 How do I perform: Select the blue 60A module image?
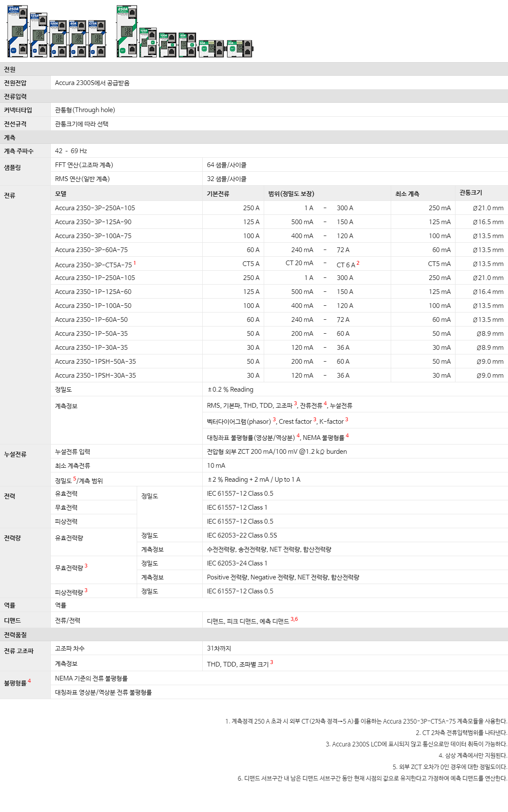pos(77,38)
